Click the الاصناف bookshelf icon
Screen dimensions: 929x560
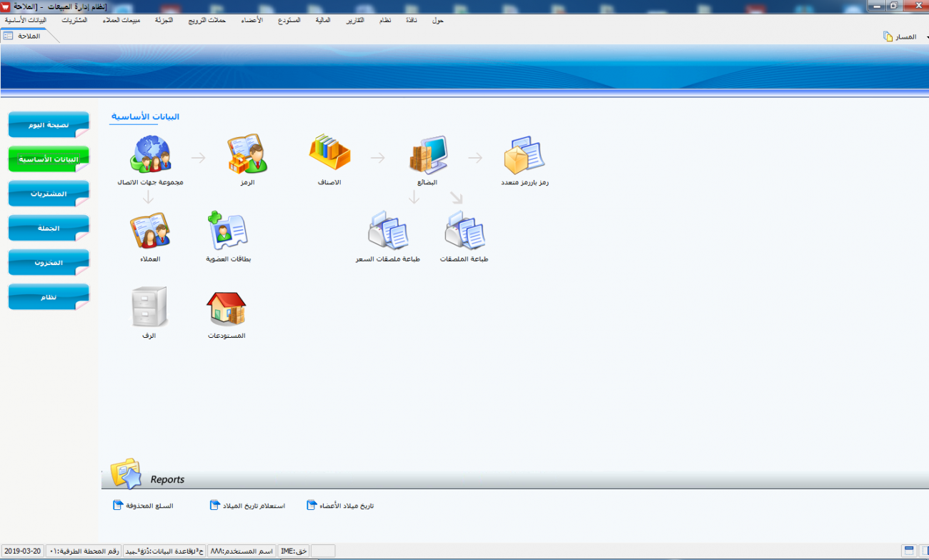329,155
